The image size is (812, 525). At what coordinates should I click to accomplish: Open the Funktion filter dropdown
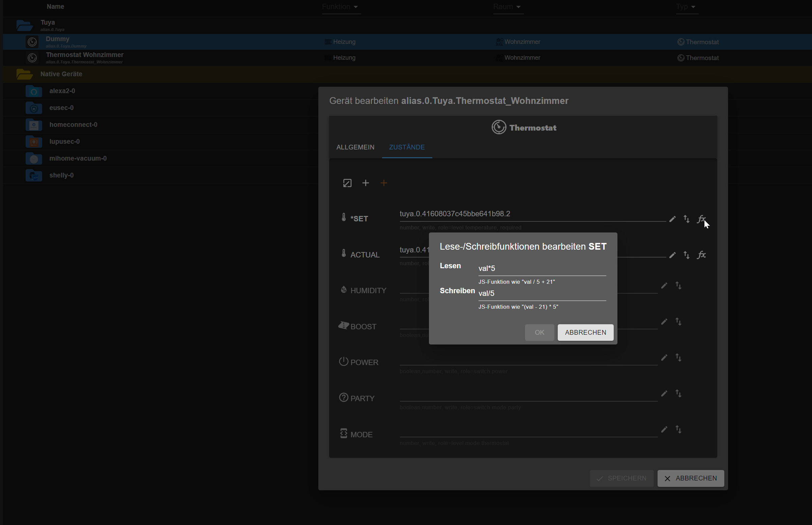coord(341,6)
